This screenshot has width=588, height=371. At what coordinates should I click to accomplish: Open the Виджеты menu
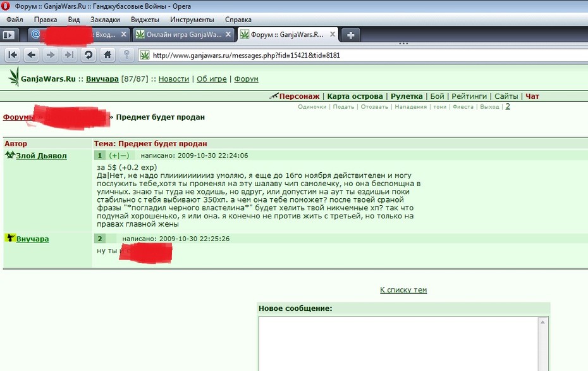tap(145, 20)
